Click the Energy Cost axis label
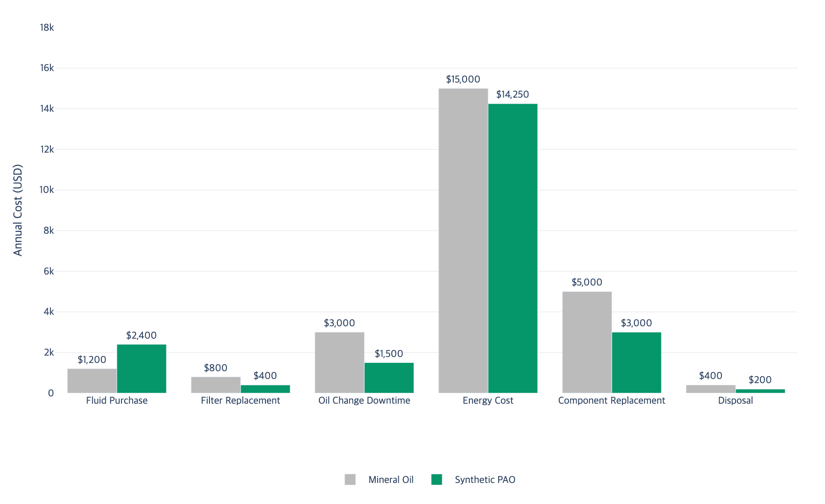Image resolution: width=825 pixels, height=504 pixels. pos(488,400)
